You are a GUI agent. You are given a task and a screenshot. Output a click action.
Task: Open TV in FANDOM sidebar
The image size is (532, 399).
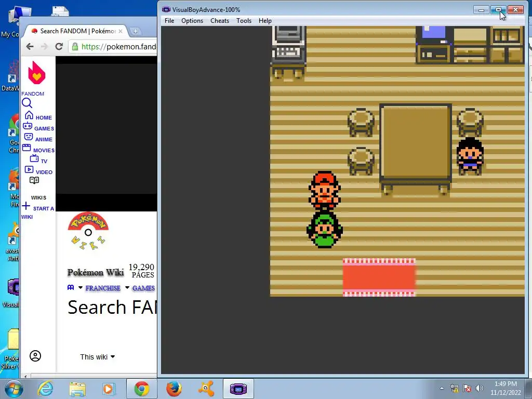(38, 159)
